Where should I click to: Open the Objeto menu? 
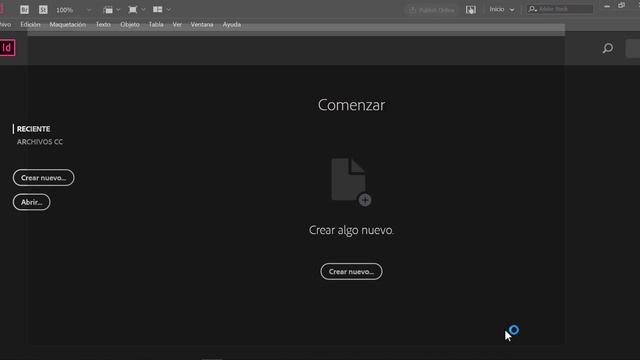click(x=130, y=24)
